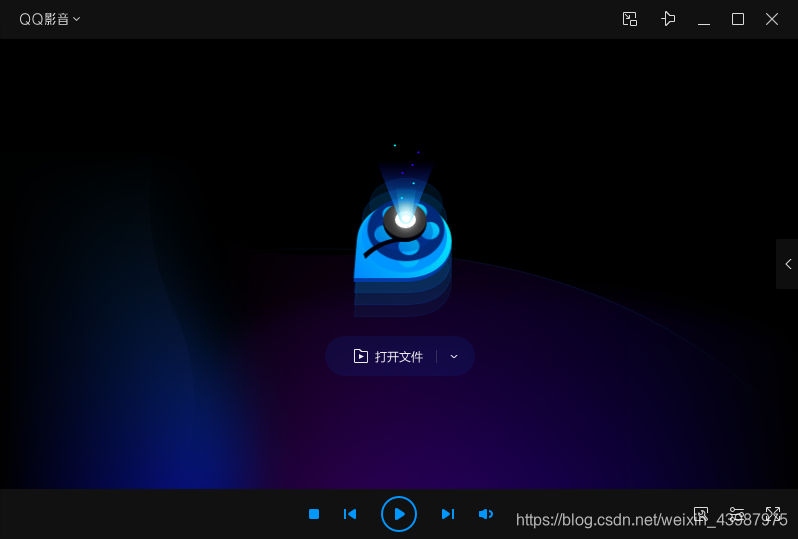
Task: Stop playback with the square button
Action: 314,514
